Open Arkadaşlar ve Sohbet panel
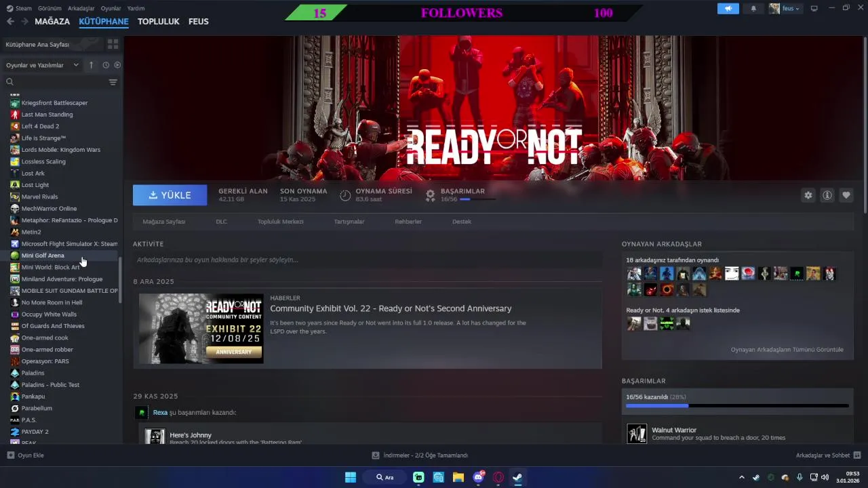 [828, 455]
